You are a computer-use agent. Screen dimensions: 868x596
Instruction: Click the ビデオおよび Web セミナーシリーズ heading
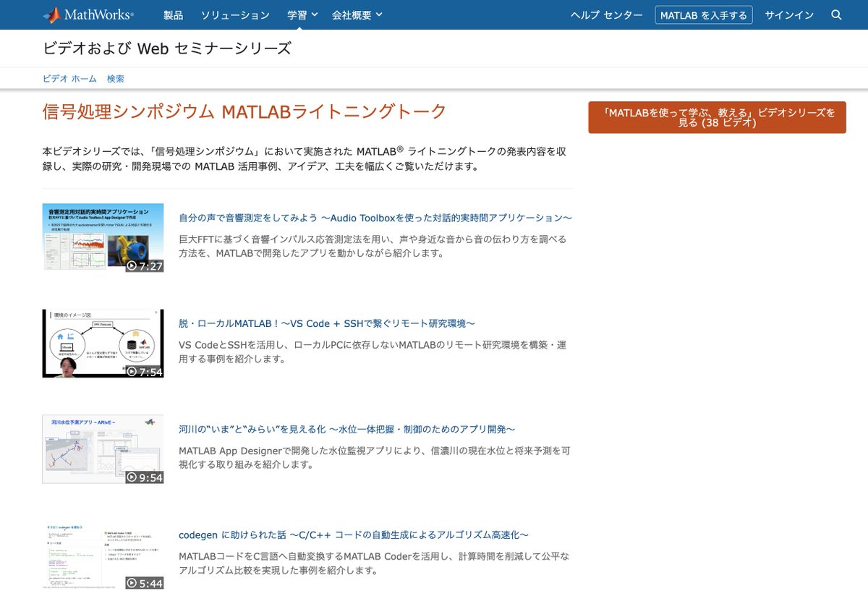tap(167, 48)
